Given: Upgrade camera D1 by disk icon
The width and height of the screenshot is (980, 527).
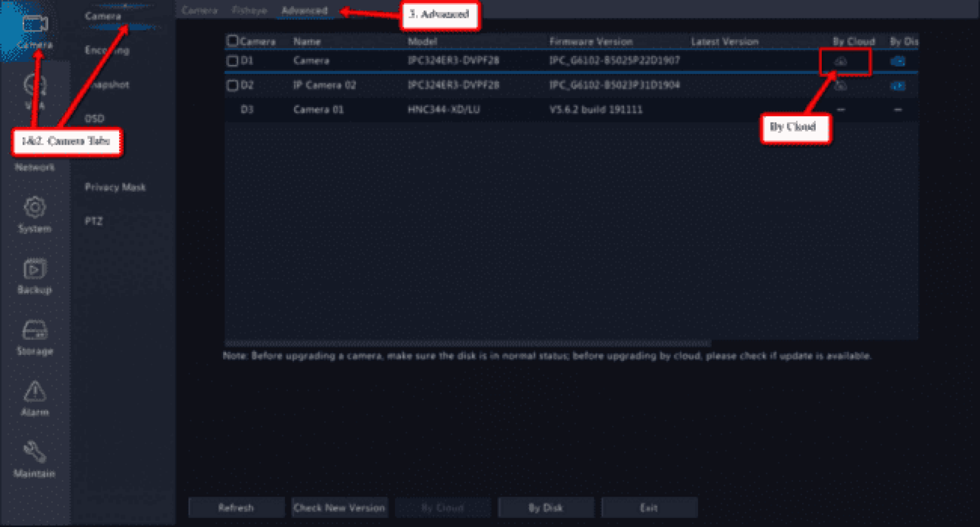Looking at the screenshot, I should tap(897, 61).
